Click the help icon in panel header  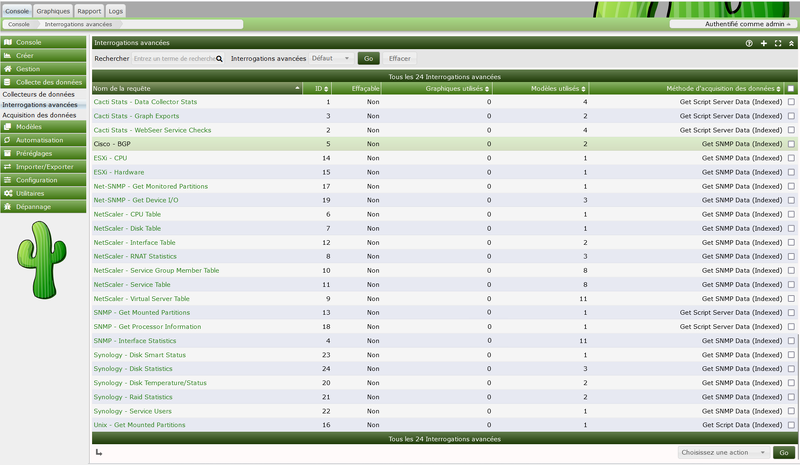748,43
